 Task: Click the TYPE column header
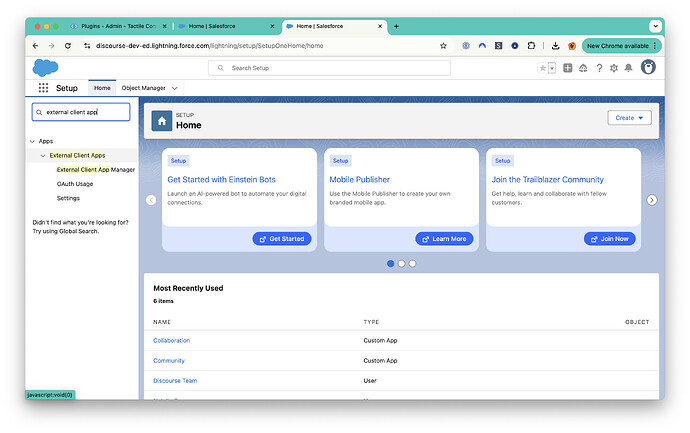click(x=371, y=322)
